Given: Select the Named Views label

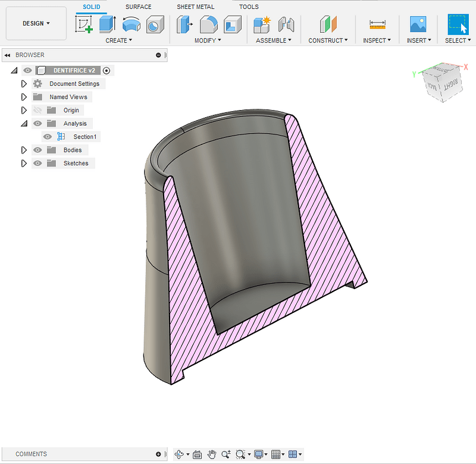Looking at the screenshot, I should 68,97.
